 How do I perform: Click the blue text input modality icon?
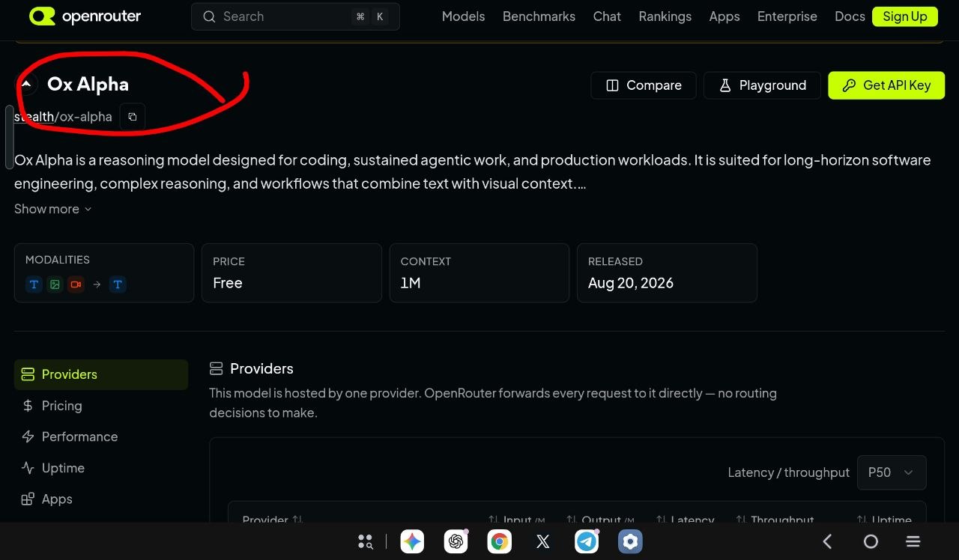[x=34, y=284]
